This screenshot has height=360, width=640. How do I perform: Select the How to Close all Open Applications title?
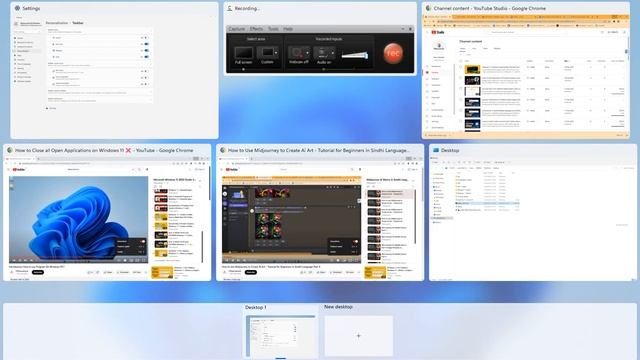pyautogui.click(x=104, y=150)
